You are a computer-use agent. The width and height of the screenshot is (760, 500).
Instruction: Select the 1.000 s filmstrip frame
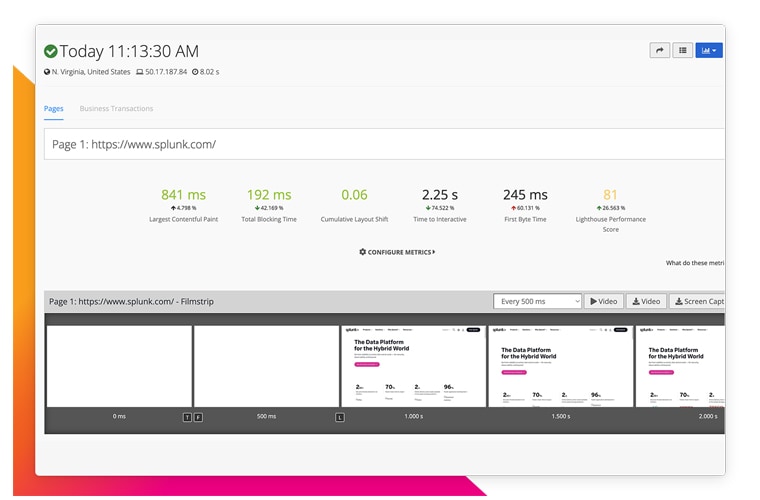(413, 366)
